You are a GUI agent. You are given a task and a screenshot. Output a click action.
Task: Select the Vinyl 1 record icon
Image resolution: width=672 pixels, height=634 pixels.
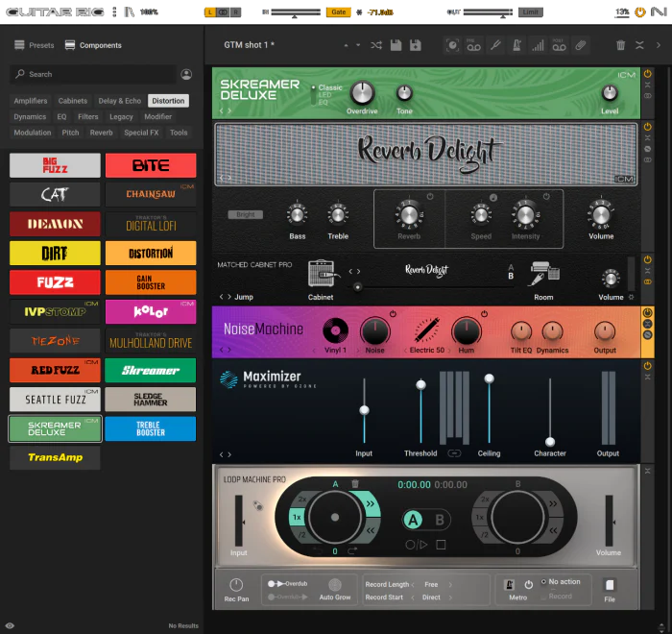335,330
